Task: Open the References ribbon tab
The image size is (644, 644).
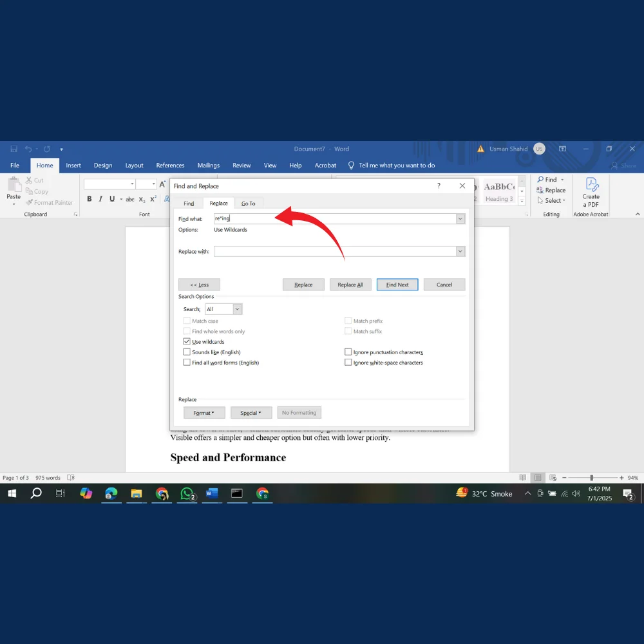Action: (x=170, y=165)
